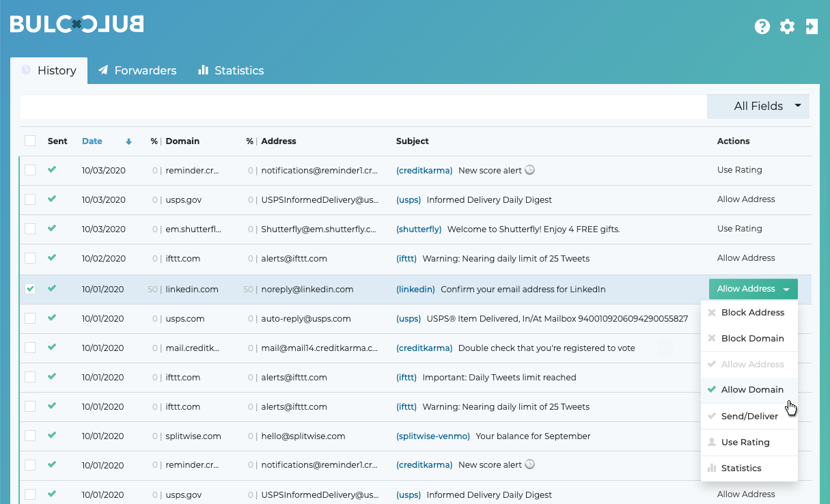Click subject 'Your balance for September'
830x504 pixels.
tap(533, 436)
